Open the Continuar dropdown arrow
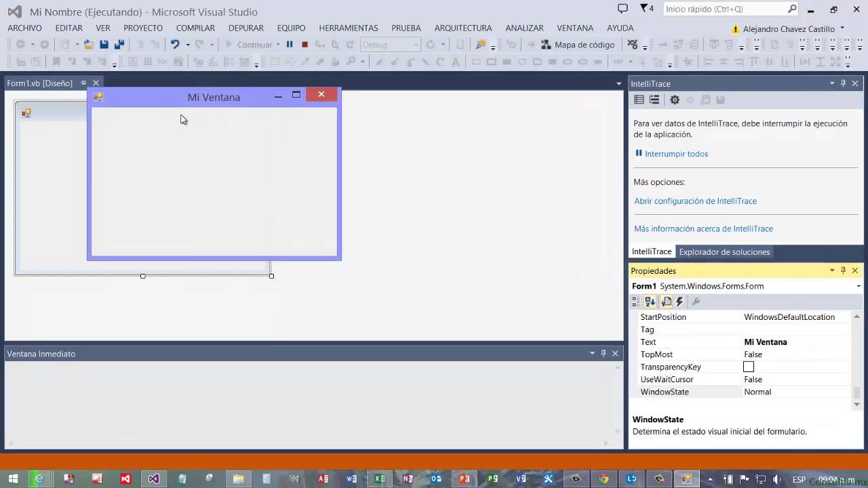Screen dimensions: 868x488 (x=278, y=45)
